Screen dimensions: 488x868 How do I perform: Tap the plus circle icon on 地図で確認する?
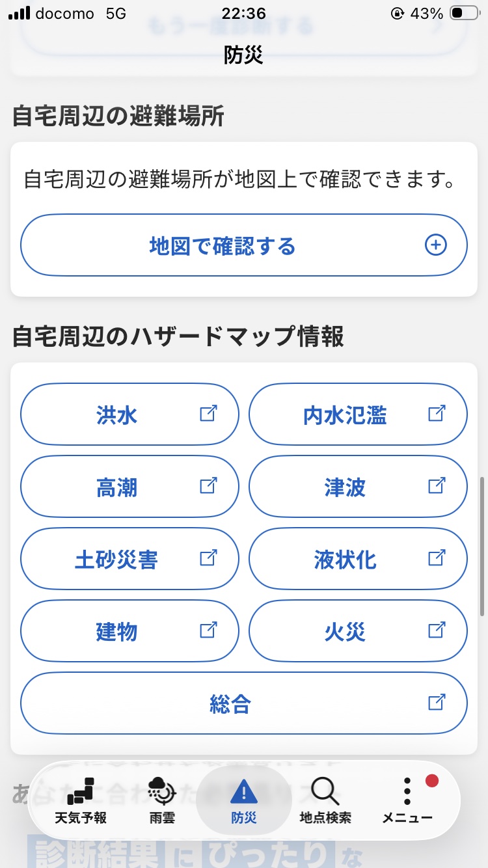click(436, 245)
